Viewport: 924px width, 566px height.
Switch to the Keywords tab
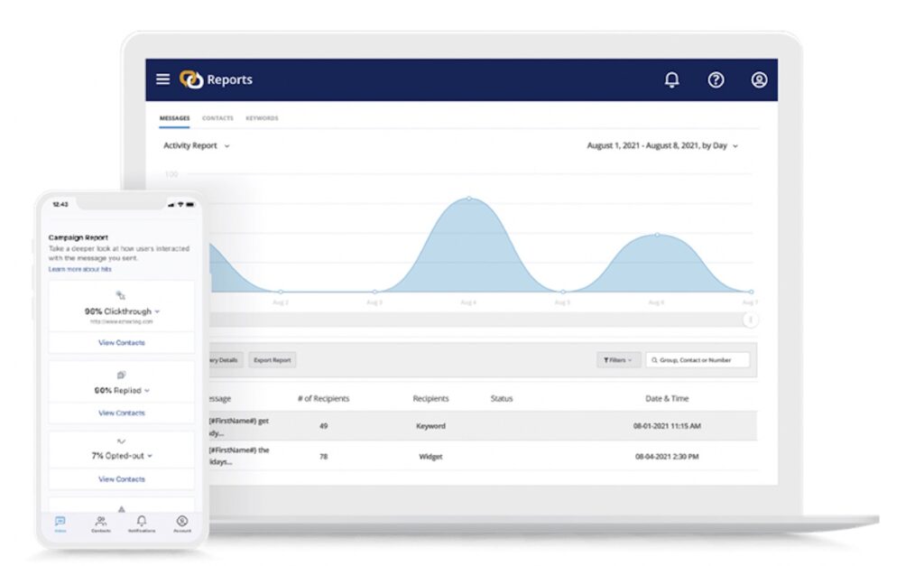pos(262,118)
